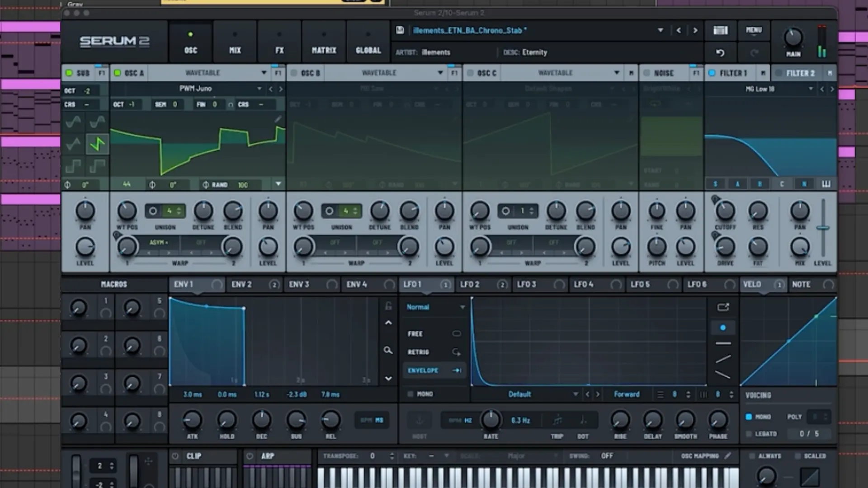Viewport: 868px width, 488px height.
Task: Click the LFO triplet note icon
Action: (x=557, y=420)
